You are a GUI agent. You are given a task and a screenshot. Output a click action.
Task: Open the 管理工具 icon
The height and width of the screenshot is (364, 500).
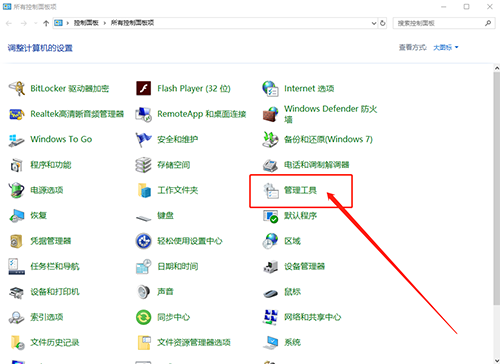coord(271,190)
